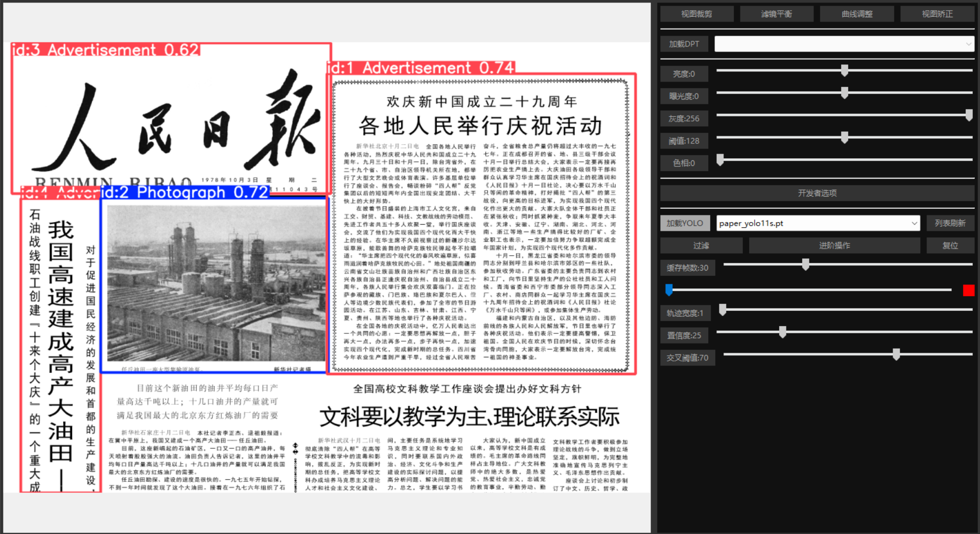Viewport: 980px width, 534px height.
Task: Click the 过滤 button
Action: click(701, 246)
